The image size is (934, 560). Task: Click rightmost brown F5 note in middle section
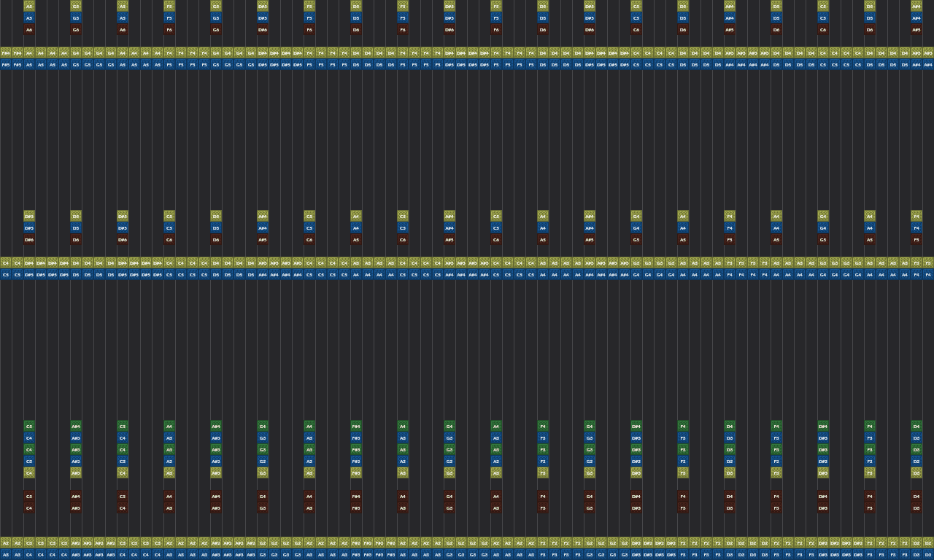(916, 239)
